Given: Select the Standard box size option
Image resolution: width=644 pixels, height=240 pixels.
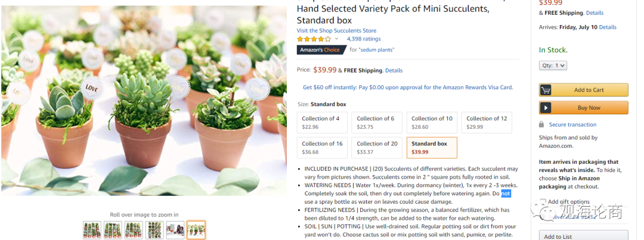Looking at the screenshot, I should tap(431, 147).
